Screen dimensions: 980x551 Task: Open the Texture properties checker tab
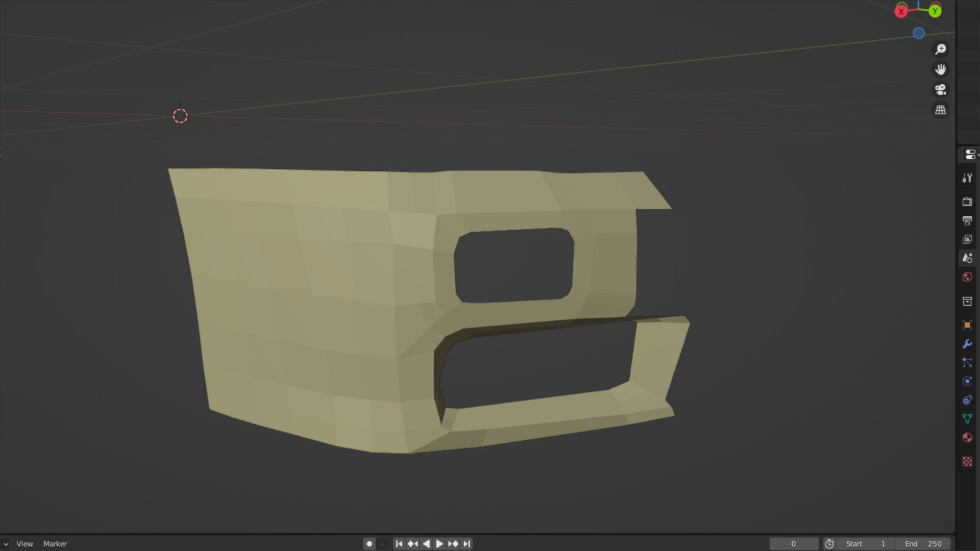click(x=967, y=462)
